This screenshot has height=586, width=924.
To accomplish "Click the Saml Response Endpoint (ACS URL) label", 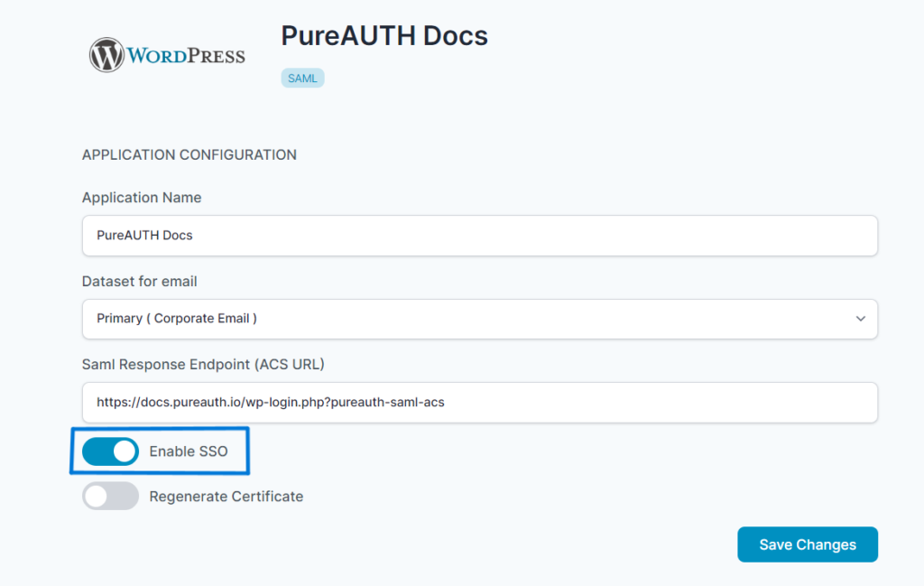I will pos(203,365).
